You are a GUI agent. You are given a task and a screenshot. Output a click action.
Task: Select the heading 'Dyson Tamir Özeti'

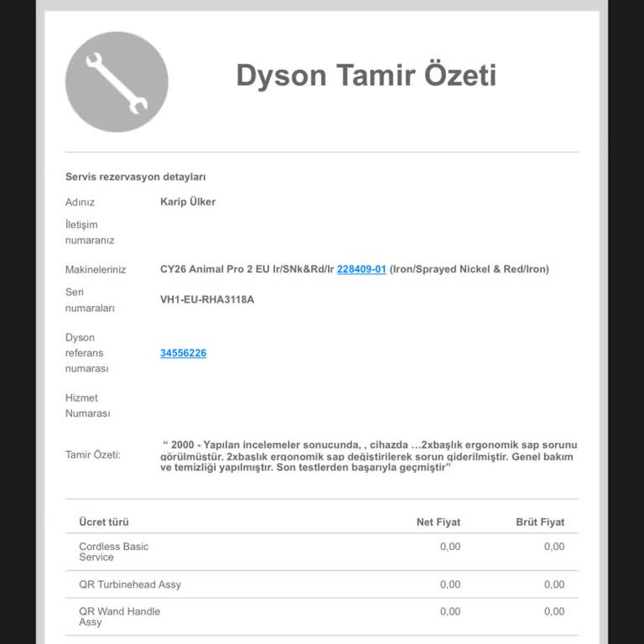pos(366,75)
